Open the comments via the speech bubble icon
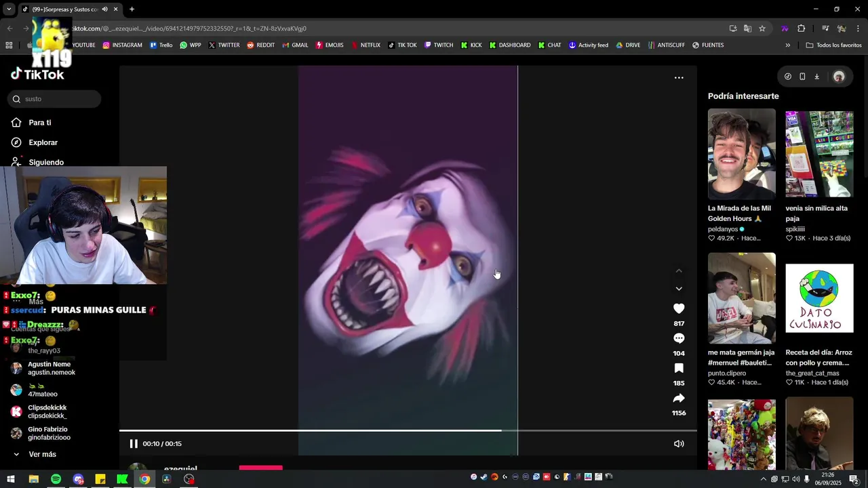 679,338
